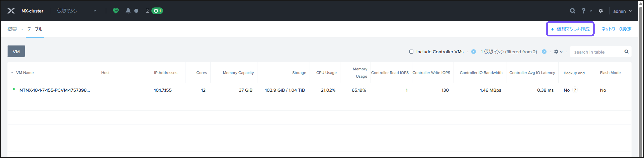This screenshot has width=644, height=158.
Task: Open the top bar settings gear
Action: click(601, 11)
